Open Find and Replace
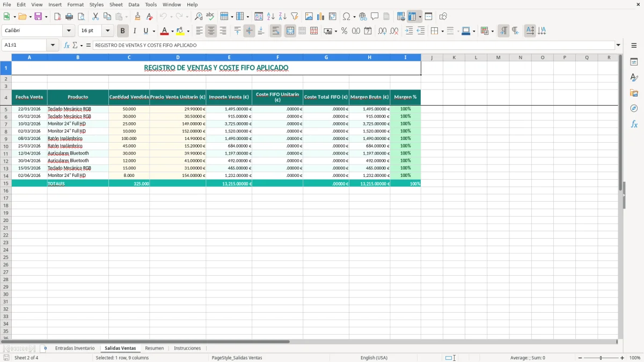The image size is (644, 362). [199, 17]
